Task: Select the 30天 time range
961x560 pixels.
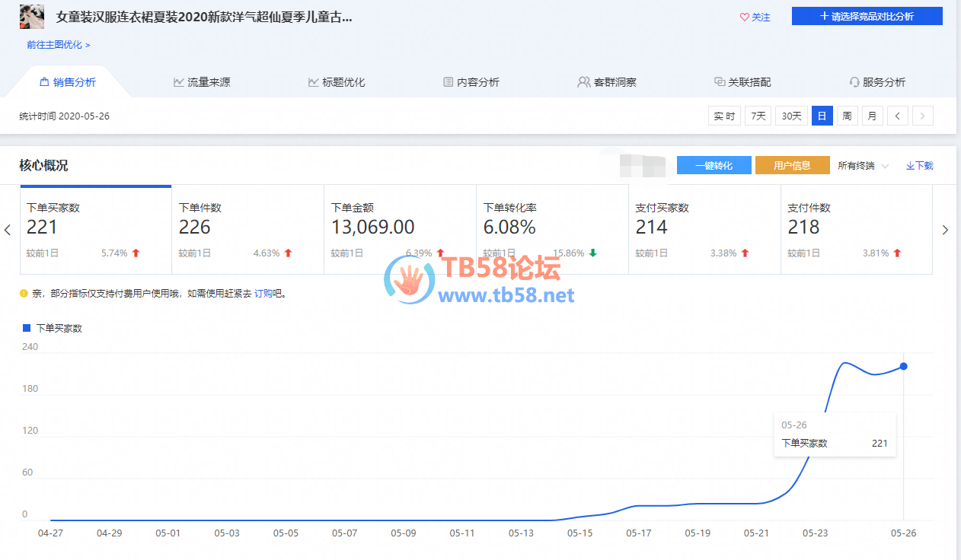Action: click(x=791, y=116)
